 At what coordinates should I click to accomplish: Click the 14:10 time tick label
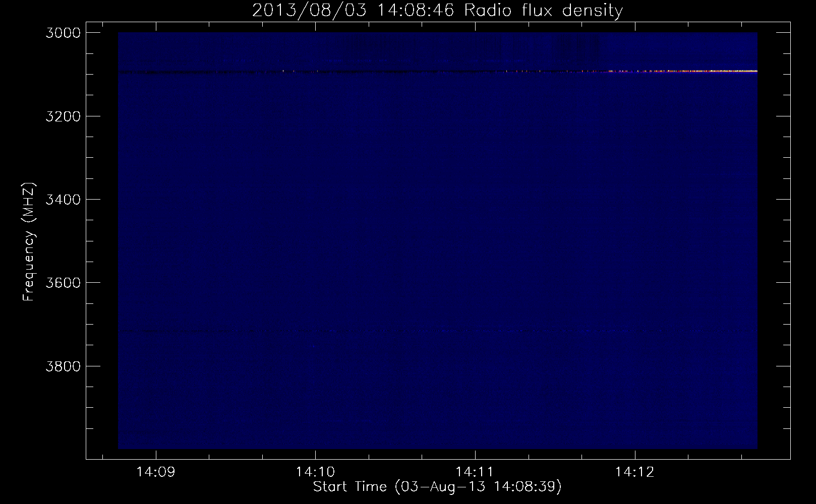[x=315, y=472]
